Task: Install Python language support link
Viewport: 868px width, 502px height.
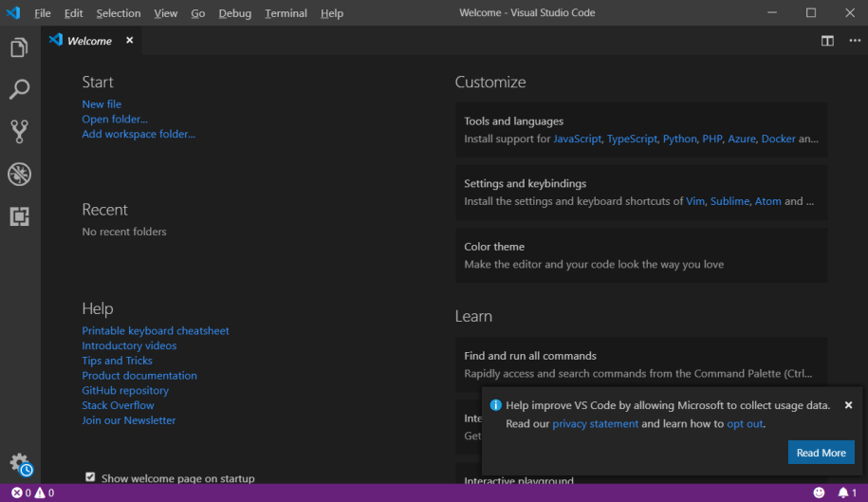Action: pos(680,139)
